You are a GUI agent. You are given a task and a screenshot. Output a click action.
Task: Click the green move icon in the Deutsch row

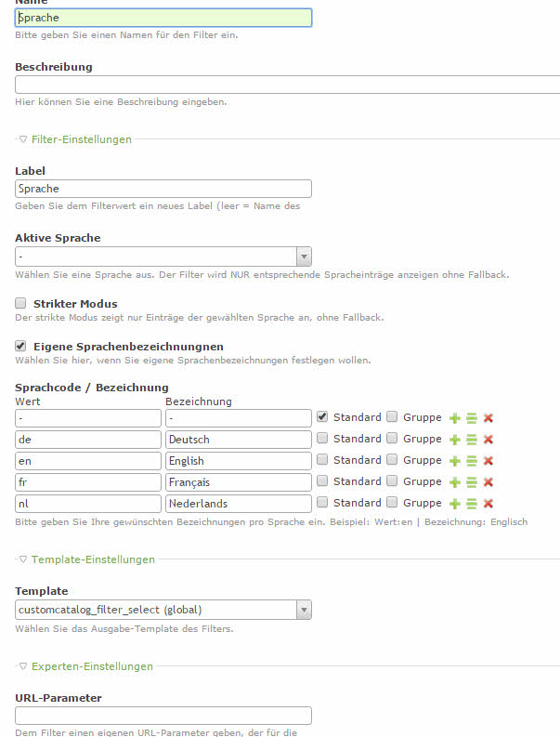472,440
